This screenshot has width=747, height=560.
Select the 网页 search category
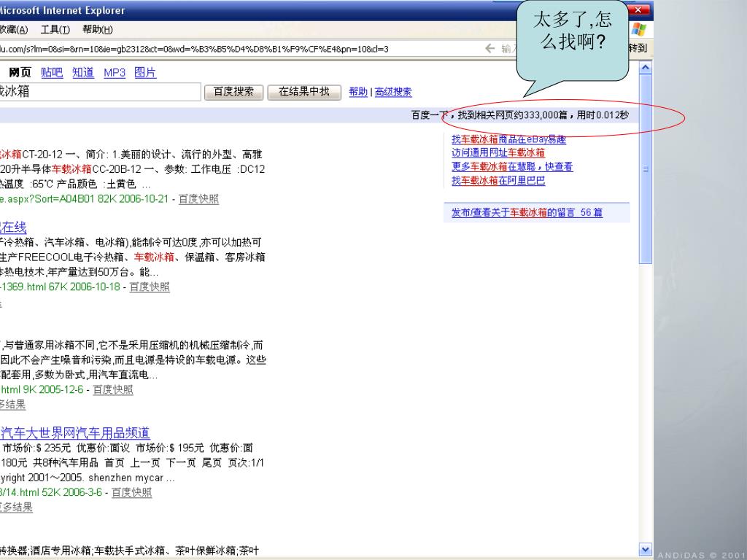coord(20,72)
